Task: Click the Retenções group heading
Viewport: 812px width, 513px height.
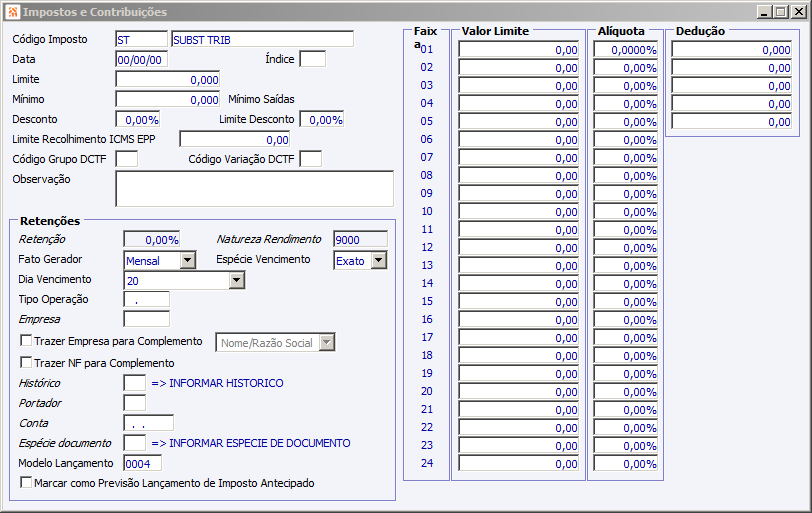Action: (x=50, y=221)
